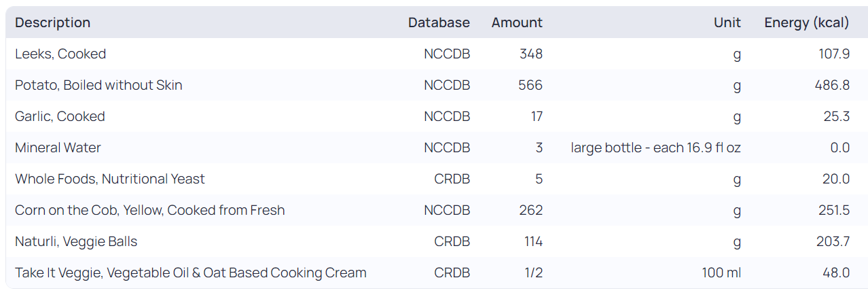This screenshot has width=868, height=295.
Task: Click the Garlic amount value 17
Action: coord(537,116)
